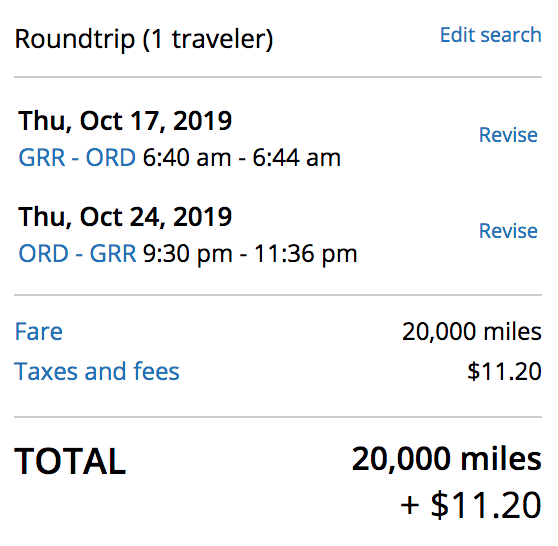
Task: Select the Thu, Oct 17, 2019 date
Action: (125, 121)
